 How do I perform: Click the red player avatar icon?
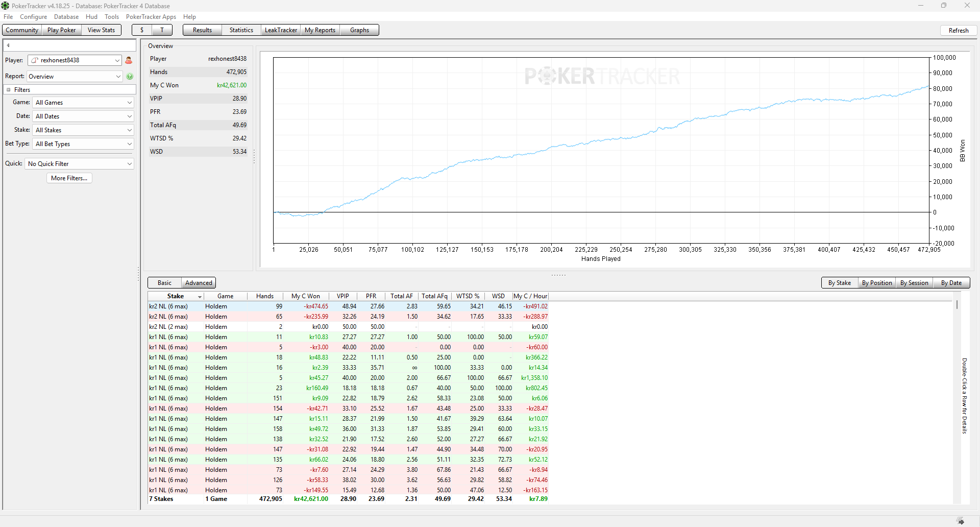129,60
